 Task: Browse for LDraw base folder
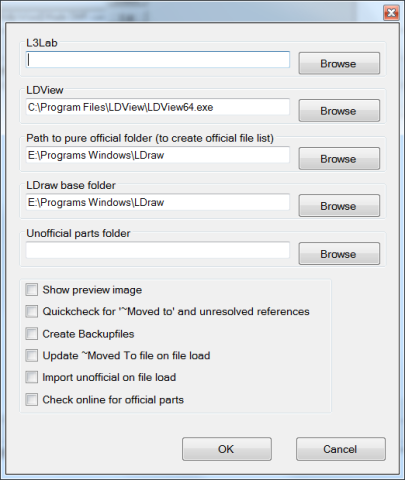coord(339,206)
